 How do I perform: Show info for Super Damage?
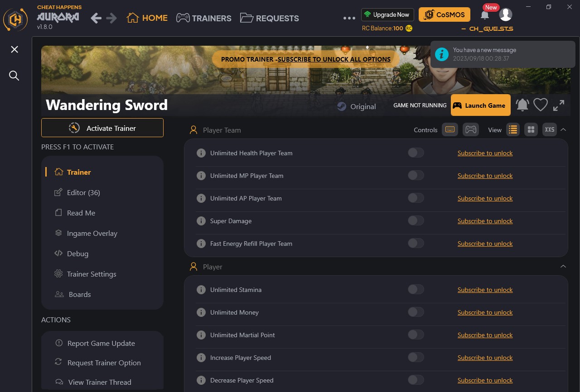(x=201, y=221)
